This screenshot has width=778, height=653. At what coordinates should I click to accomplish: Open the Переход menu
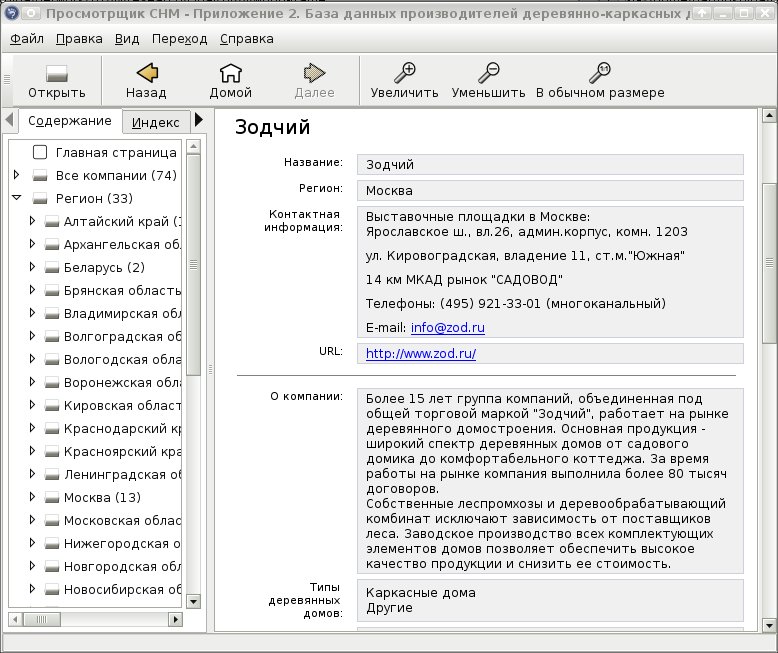tap(180, 39)
